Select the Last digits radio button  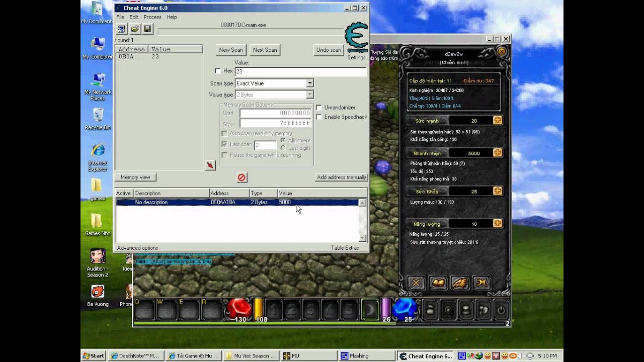(x=283, y=148)
